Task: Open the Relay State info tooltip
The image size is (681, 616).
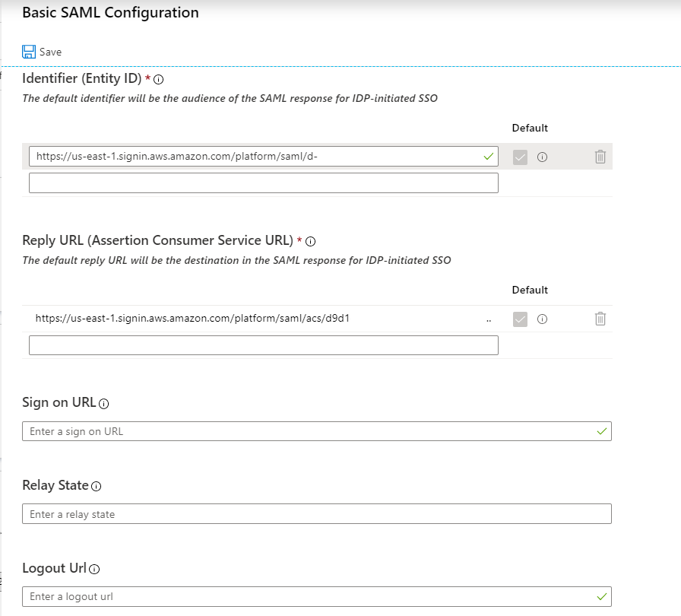Action: coord(95,486)
